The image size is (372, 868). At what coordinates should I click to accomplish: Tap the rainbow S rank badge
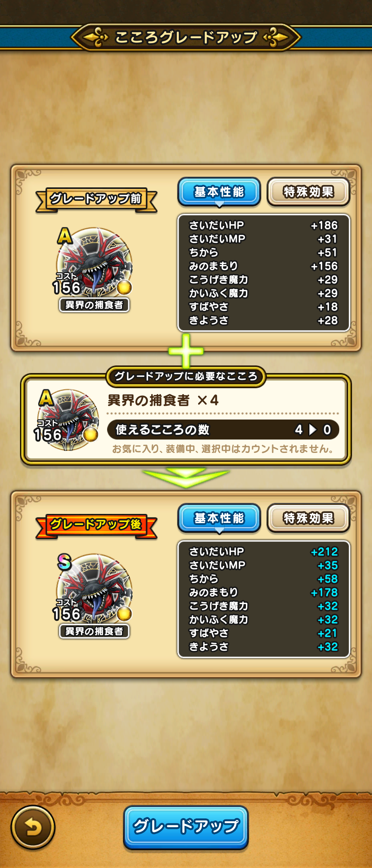[x=64, y=562]
